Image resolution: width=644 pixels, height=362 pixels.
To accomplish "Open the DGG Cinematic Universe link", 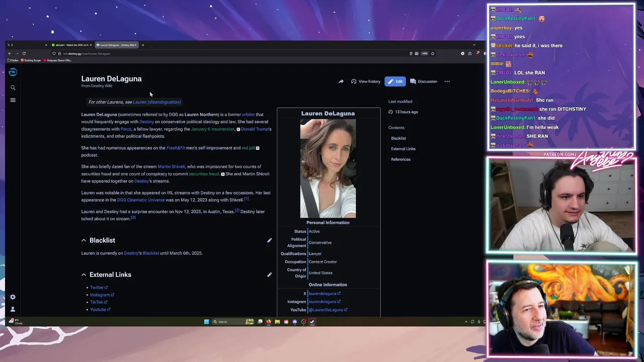I will (141, 200).
